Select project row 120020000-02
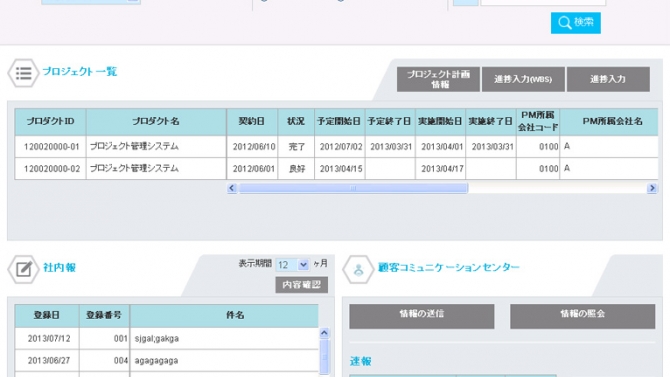Viewport: 670px width, 377px height. (x=336, y=169)
